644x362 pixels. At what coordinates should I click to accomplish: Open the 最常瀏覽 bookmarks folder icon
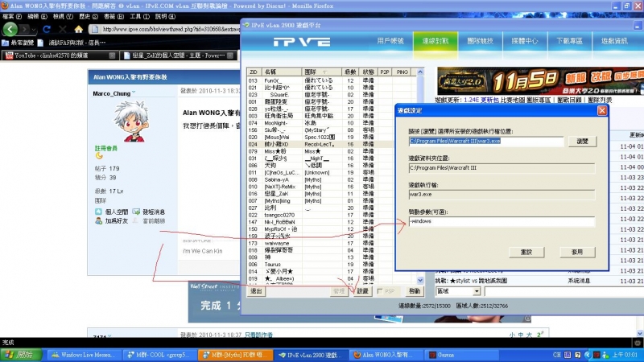pos(5,43)
